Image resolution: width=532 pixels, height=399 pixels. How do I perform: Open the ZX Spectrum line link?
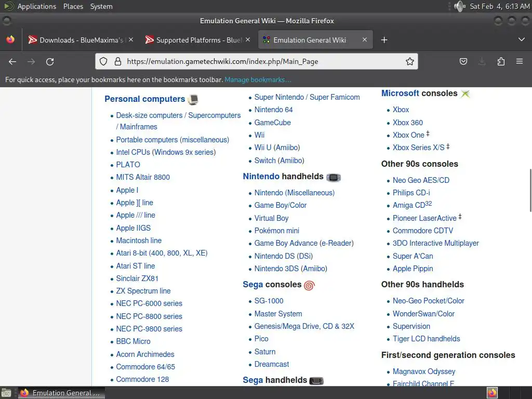tap(143, 291)
